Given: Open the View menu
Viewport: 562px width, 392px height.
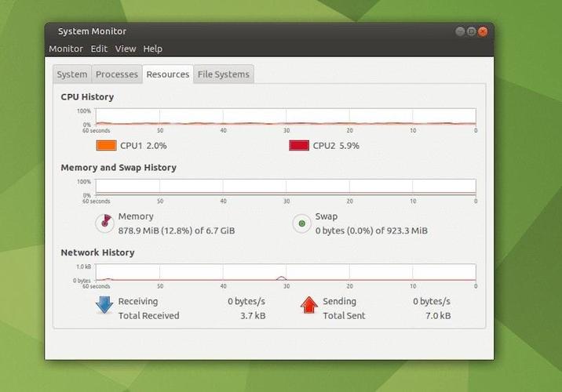Looking at the screenshot, I should coord(126,49).
